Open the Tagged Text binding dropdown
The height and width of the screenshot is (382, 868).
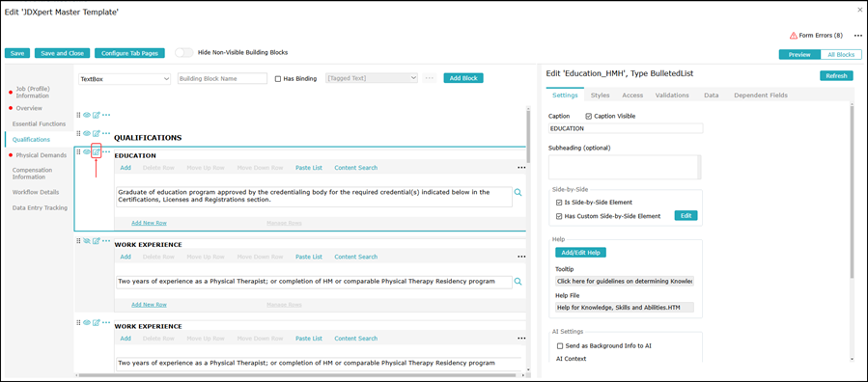pyautogui.click(x=372, y=78)
